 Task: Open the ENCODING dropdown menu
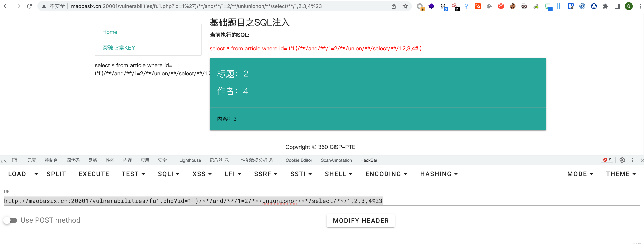click(x=386, y=174)
